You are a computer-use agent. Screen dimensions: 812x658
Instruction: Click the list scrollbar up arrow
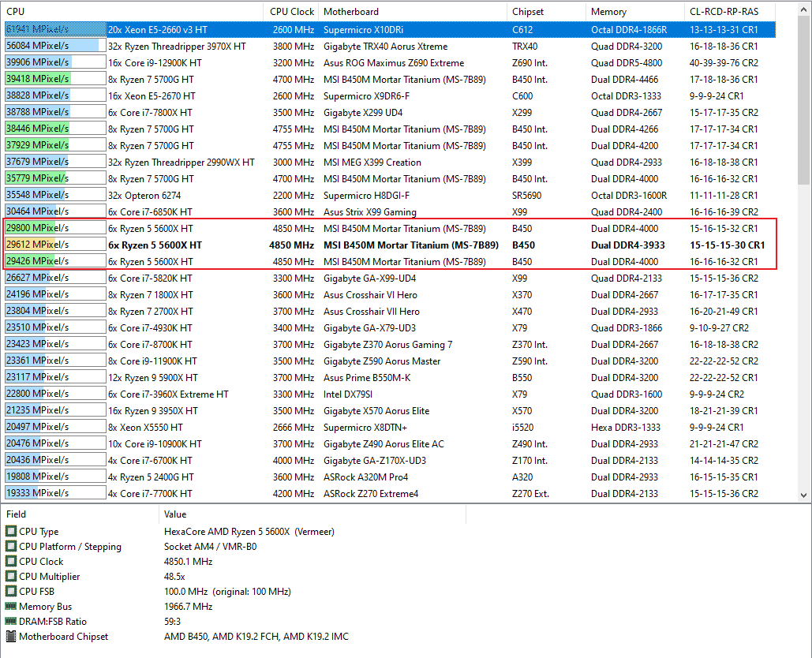pos(803,9)
